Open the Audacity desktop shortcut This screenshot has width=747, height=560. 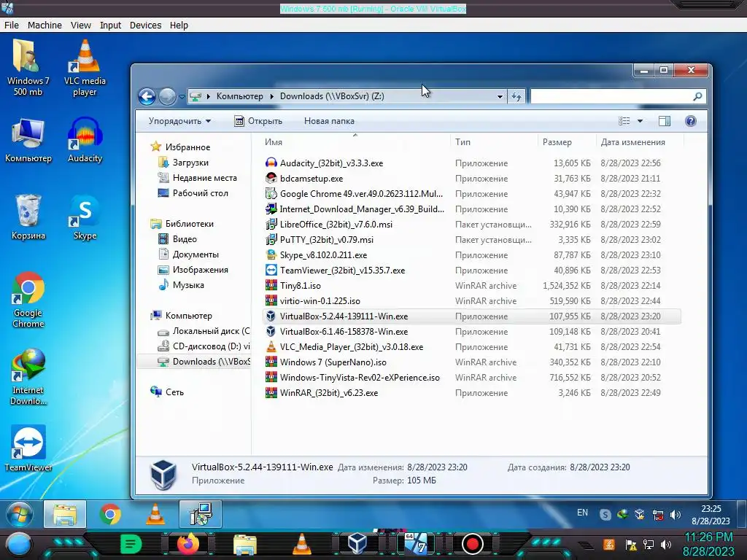pyautogui.click(x=85, y=140)
